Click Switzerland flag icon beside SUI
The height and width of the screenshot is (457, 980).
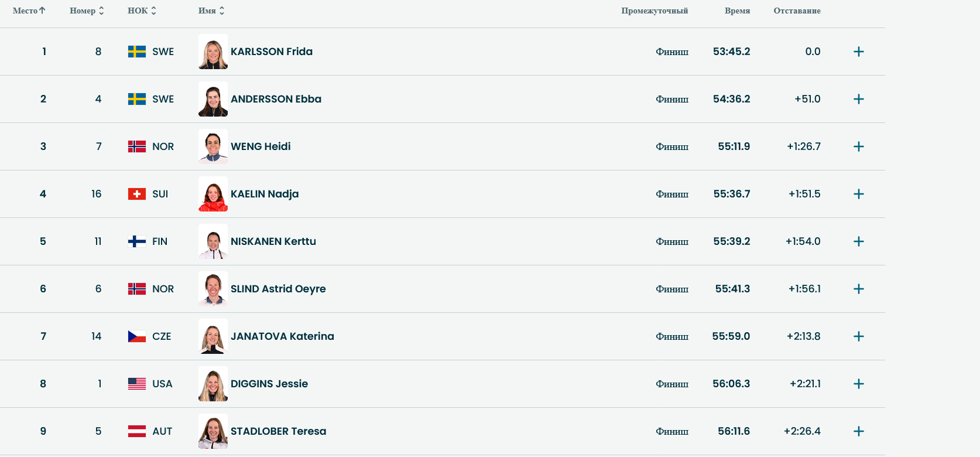137,194
